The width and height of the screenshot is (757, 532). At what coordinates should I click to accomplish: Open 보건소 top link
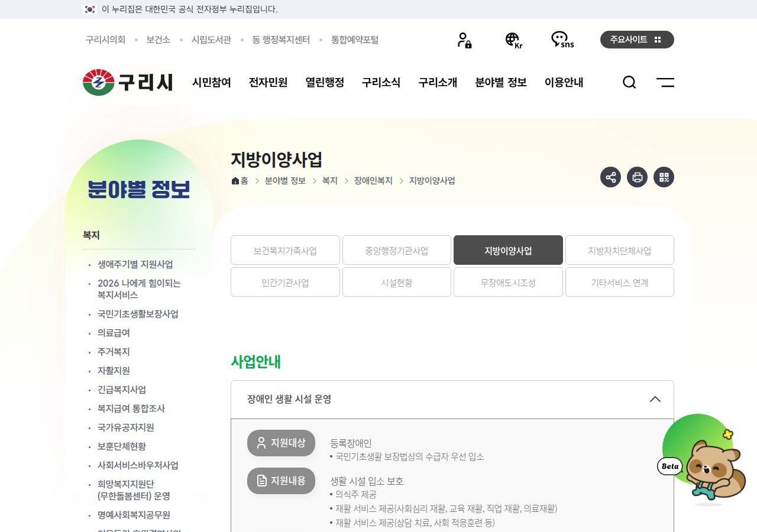(x=158, y=40)
